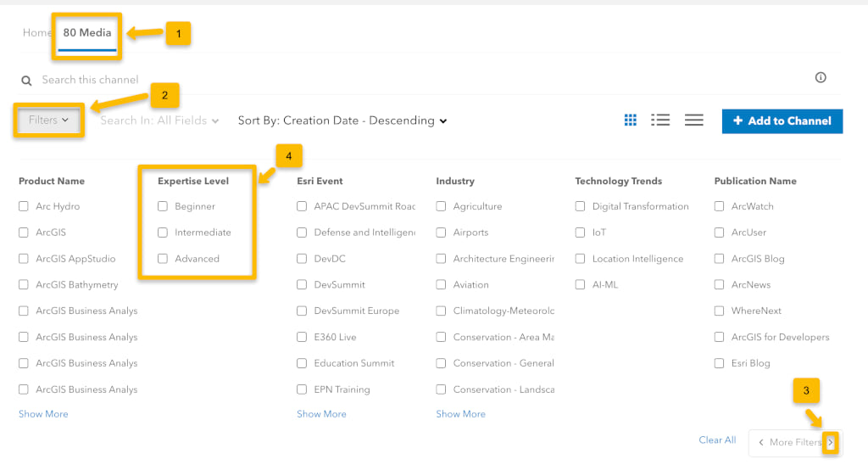Show previous filters with left arrow
The image size is (868, 465).
[761, 442]
